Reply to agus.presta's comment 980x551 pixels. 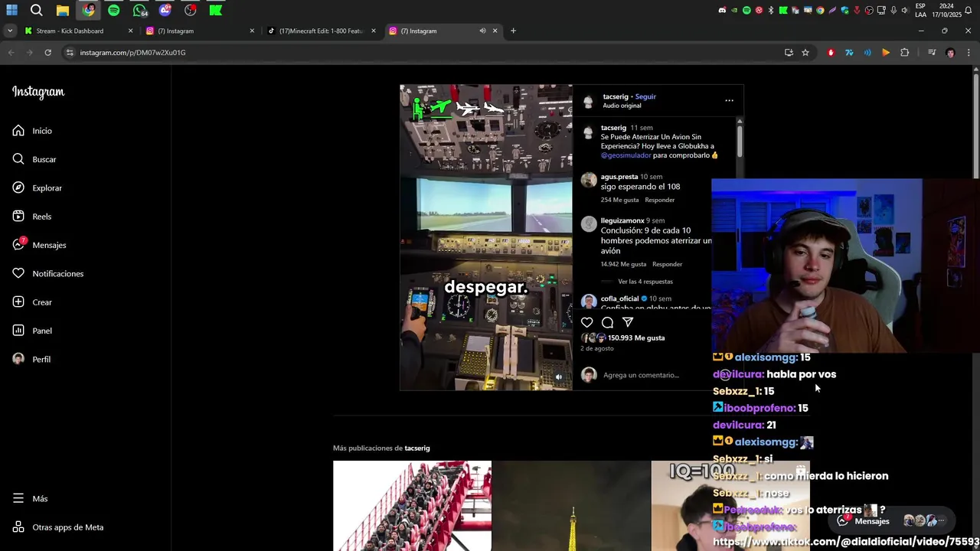(659, 200)
